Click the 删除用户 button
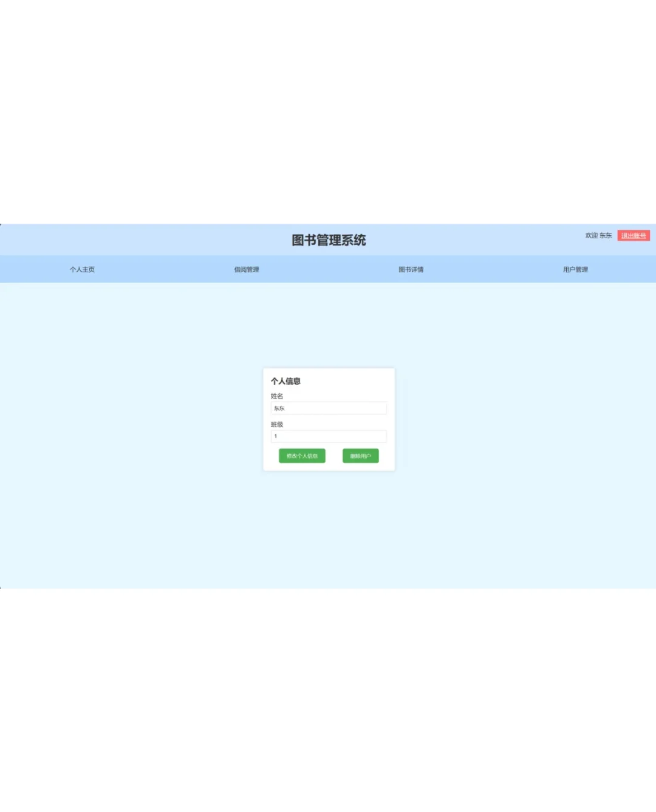This screenshot has width=656, height=812. coord(361,456)
